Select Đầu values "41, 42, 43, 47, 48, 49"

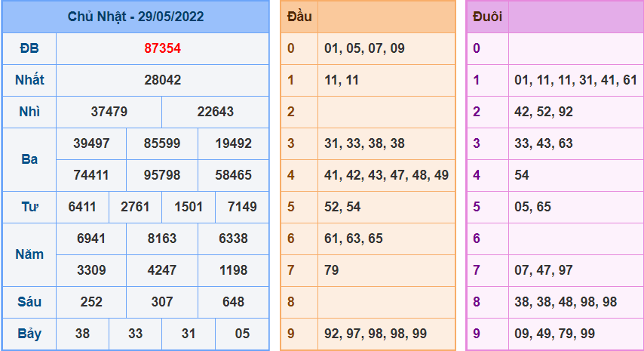(x=386, y=175)
